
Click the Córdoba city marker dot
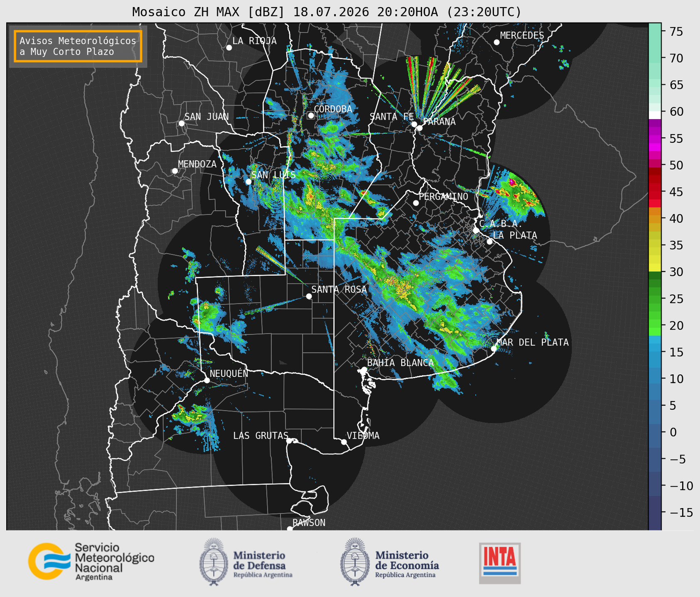(311, 115)
